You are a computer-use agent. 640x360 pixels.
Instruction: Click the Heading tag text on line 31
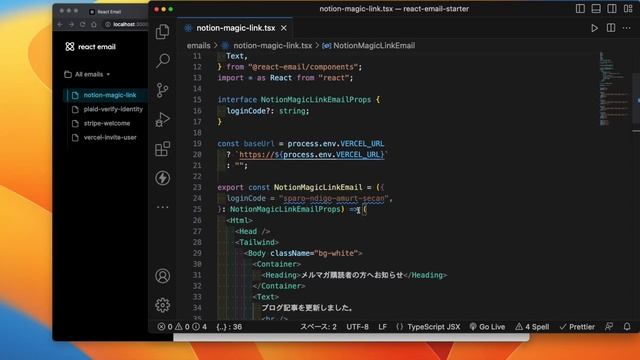click(281, 275)
